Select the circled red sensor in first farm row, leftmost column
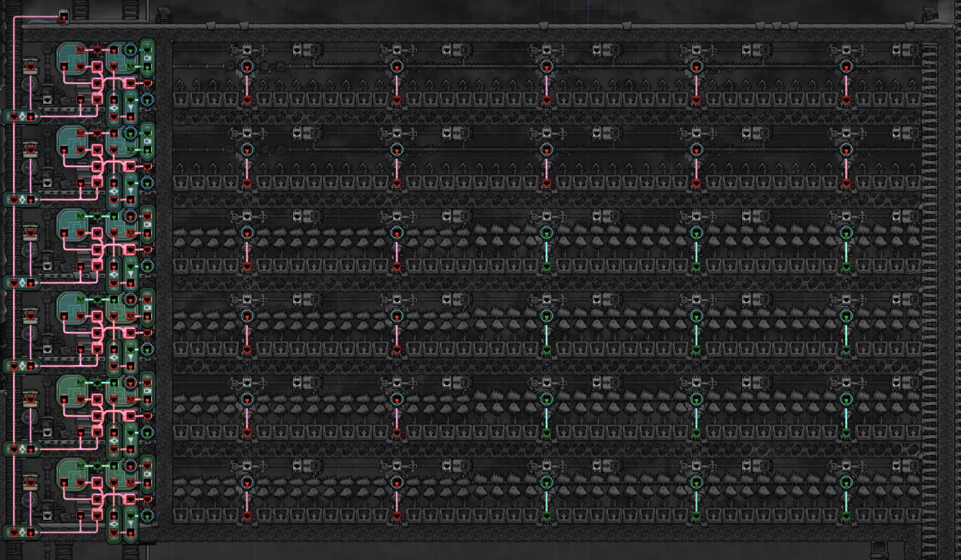The image size is (961, 560). (247, 67)
